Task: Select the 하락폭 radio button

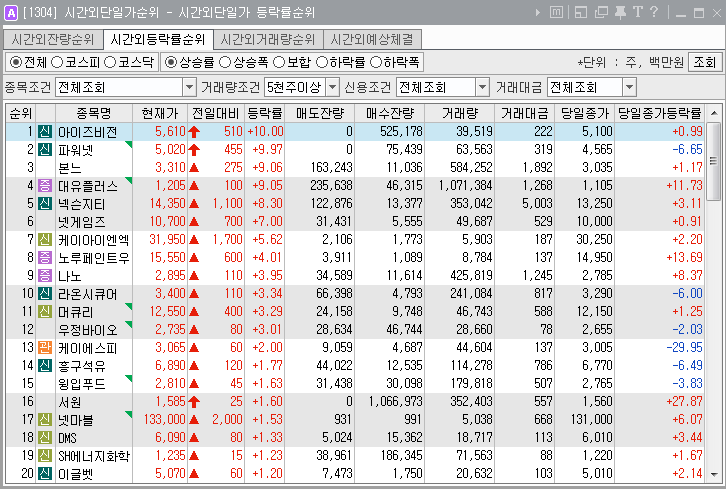Action: (x=376, y=62)
